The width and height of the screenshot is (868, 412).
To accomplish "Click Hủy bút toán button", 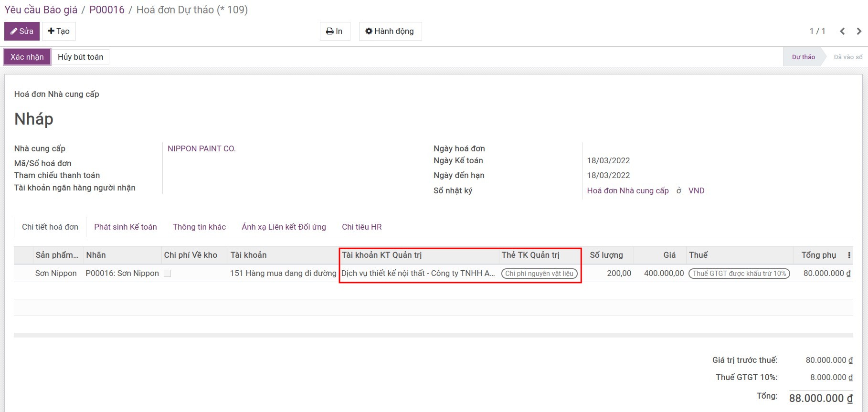I will (80, 57).
